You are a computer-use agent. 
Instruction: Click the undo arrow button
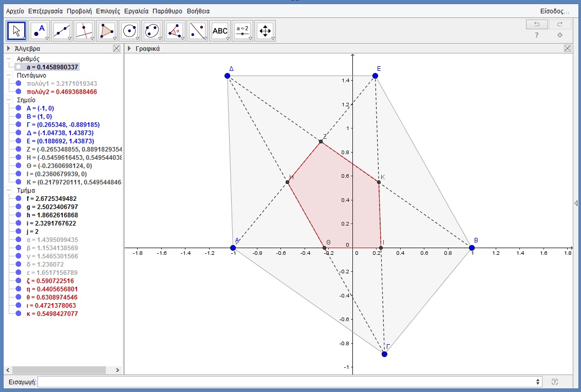[536, 24]
